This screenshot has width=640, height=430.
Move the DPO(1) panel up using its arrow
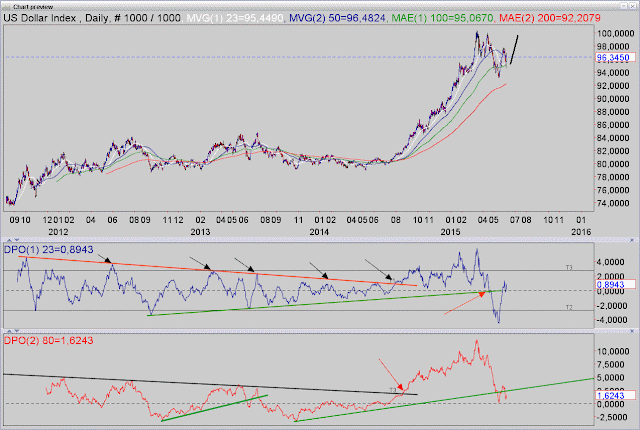click(x=9, y=240)
